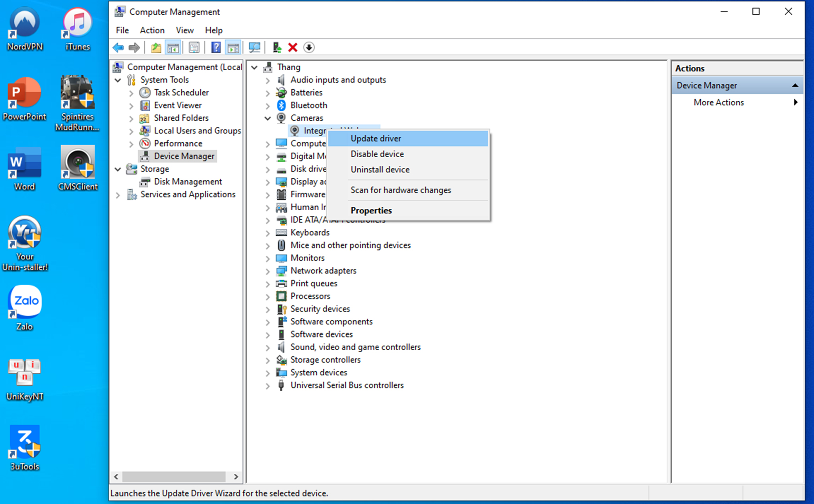
Task: Collapse the Cameras category
Action: coord(267,118)
